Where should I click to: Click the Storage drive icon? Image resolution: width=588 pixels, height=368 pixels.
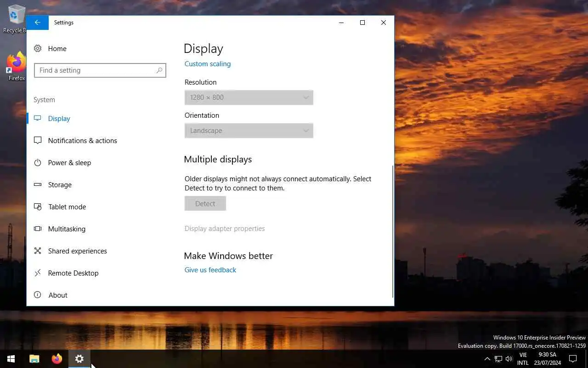[x=38, y=184]
